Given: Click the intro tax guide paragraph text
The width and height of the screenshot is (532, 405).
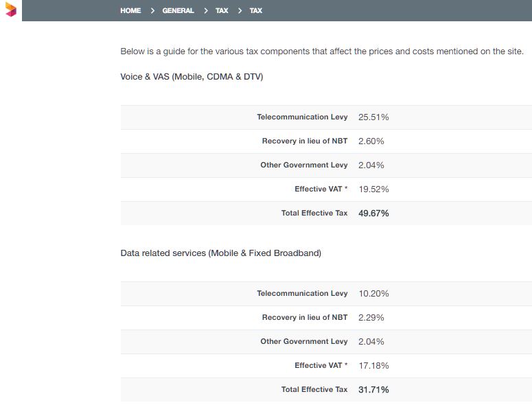Looking at the screenshot, I should (x=322, y=51).
